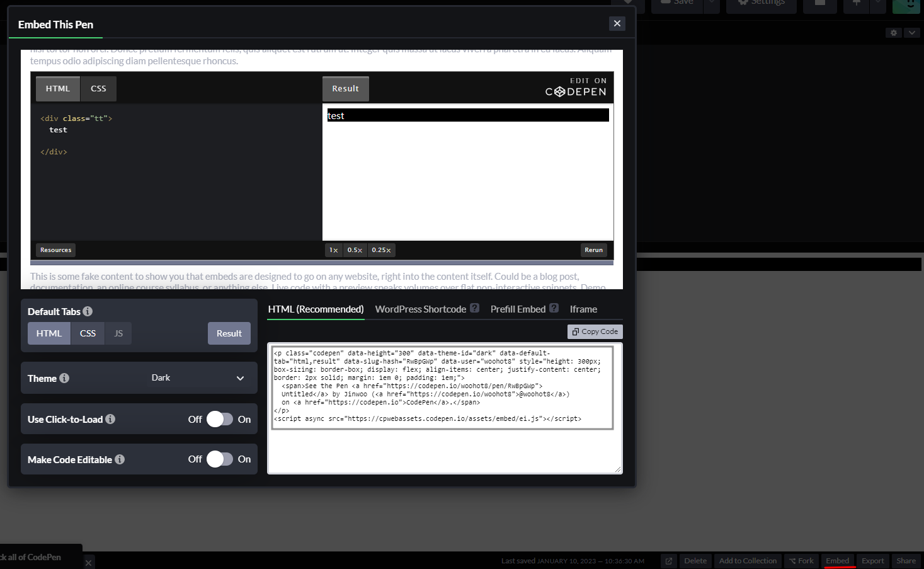Toggle CSS default tab
This screenshot has height=569, width=924.
[88, 333]
